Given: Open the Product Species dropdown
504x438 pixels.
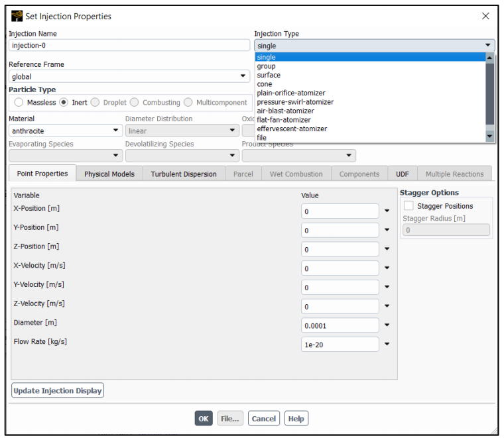Looking at the screenshot, I should 298,156.
